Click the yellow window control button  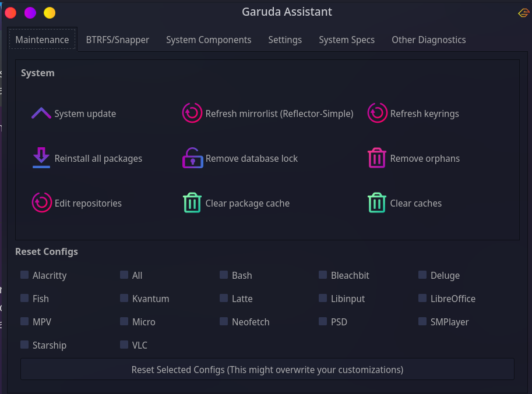(x=50, y=13)
